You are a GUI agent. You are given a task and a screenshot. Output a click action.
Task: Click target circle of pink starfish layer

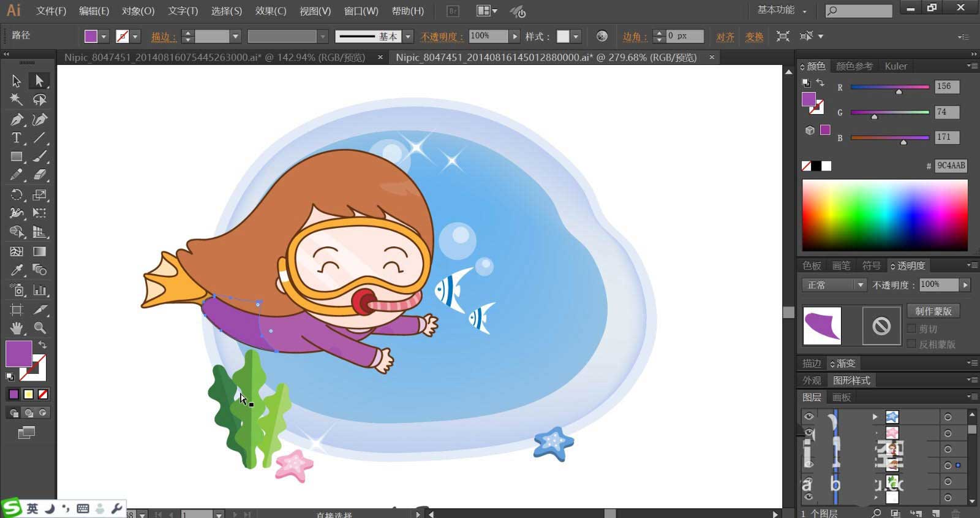coord(948,433)
